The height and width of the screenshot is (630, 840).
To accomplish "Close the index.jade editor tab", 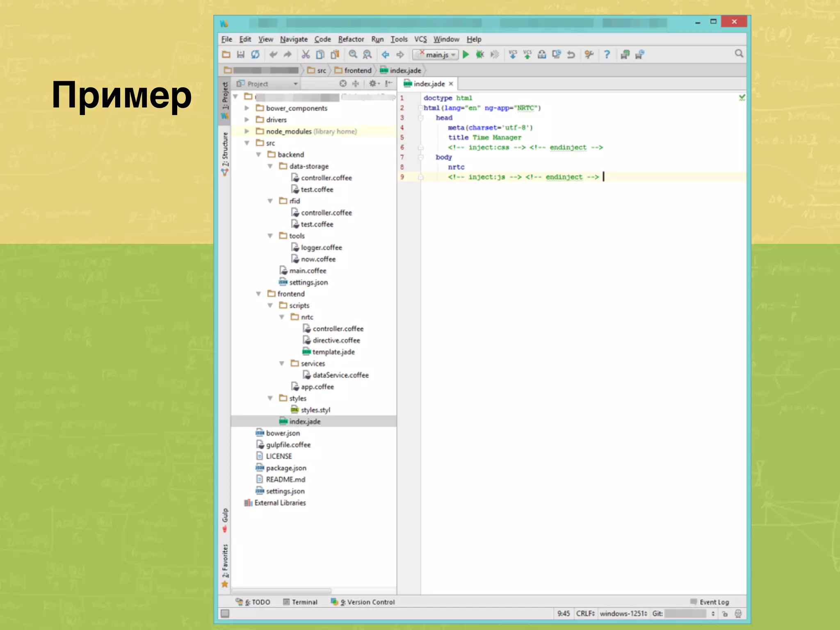I will point(451,84).
